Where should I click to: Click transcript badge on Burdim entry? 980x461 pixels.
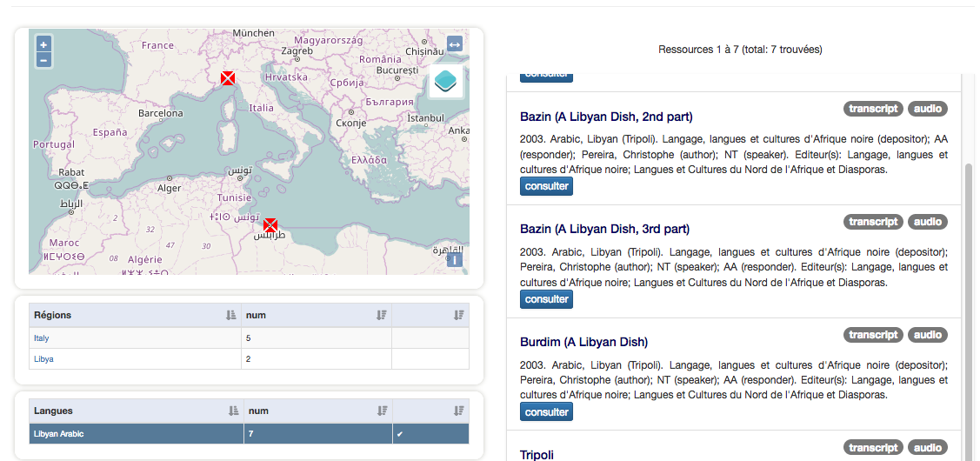pos(873,335)
